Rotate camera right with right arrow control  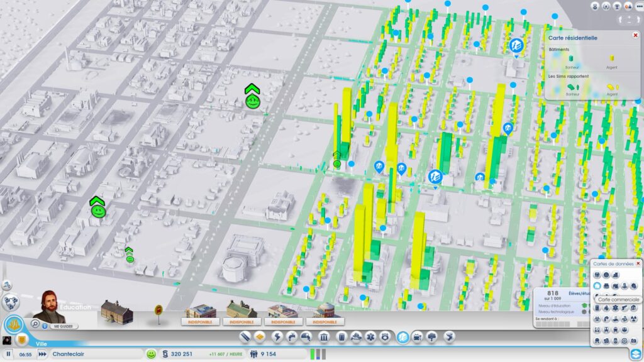638,19
